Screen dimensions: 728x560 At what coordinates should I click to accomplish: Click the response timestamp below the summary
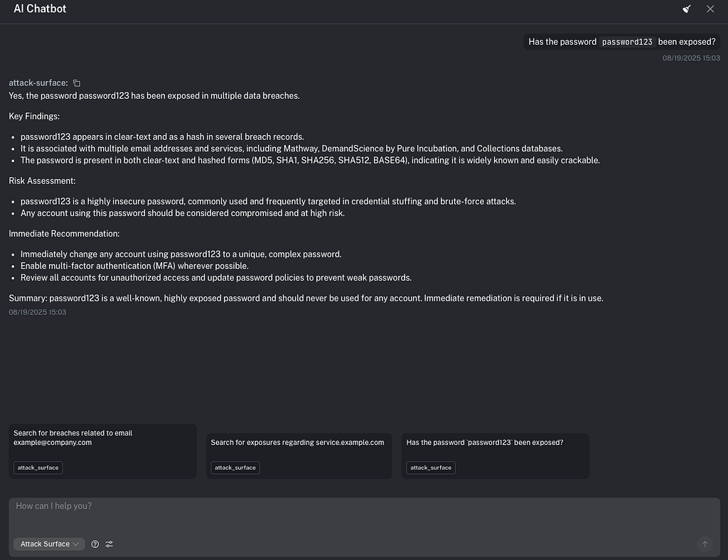coord(38,312)
